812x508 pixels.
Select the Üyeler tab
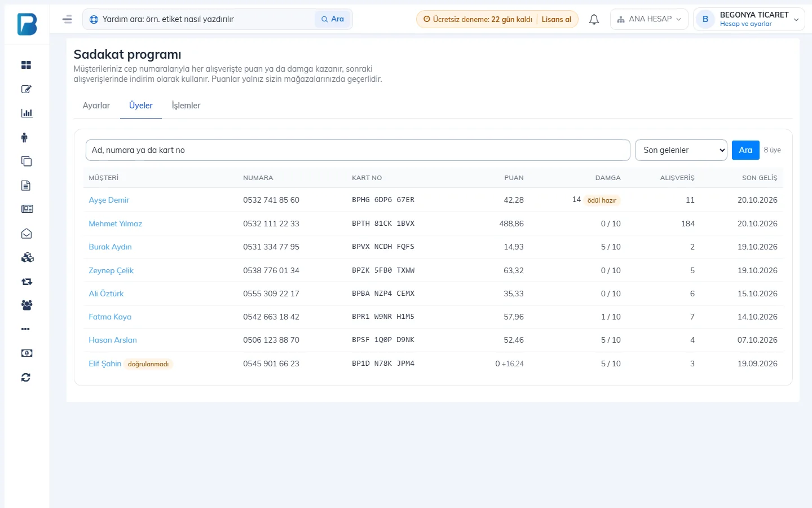[x=141, y=106]
